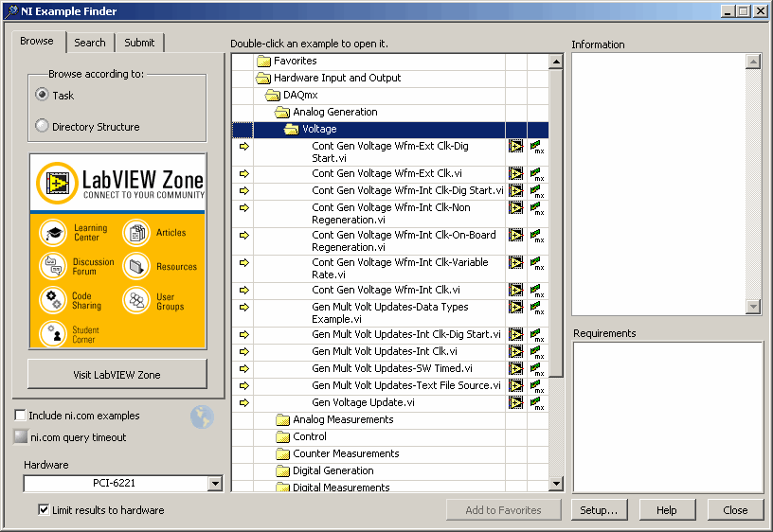Click the Code Sharing gears icon
This screenshot has width=773, height=532.
(x=53, y=300)
